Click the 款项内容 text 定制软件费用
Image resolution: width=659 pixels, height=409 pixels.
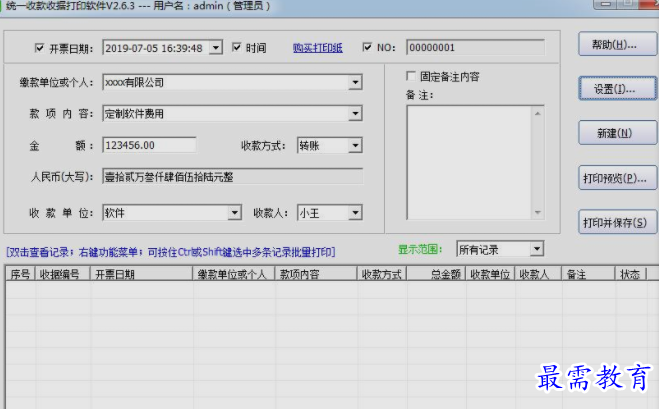click(x=134, y=113)
